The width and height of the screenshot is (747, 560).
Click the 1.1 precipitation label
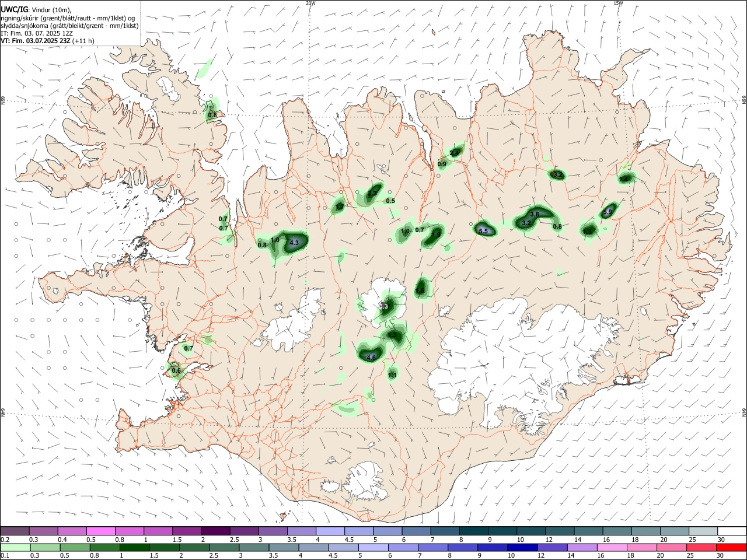tap(393, 376)
